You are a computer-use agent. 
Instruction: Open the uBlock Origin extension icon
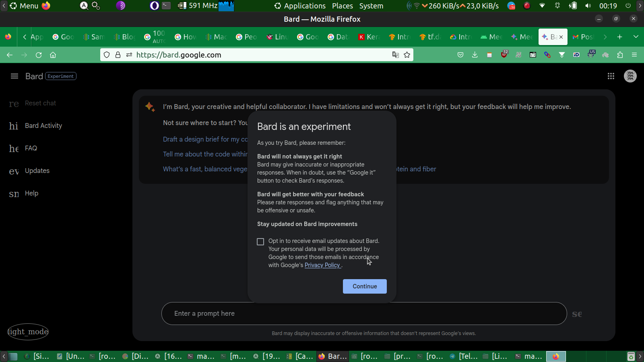(x=504, y=54)
